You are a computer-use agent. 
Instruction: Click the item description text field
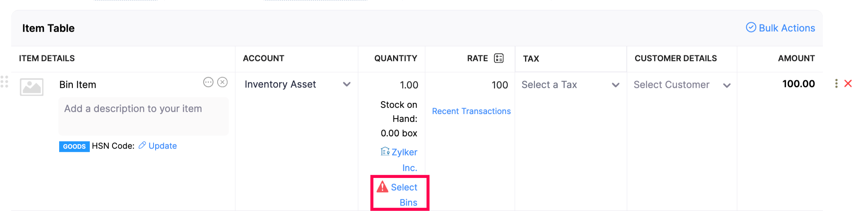143,116
